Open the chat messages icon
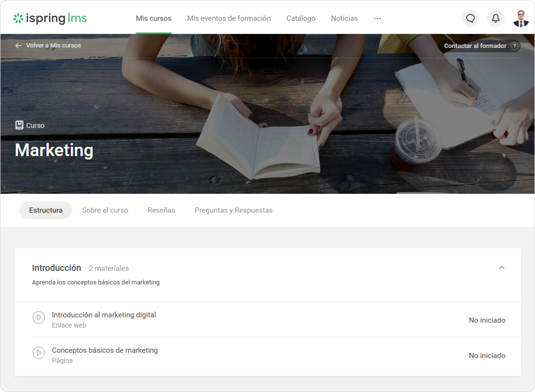The width and height of the screenshot is (535, 392). click(x=470, y=18)
